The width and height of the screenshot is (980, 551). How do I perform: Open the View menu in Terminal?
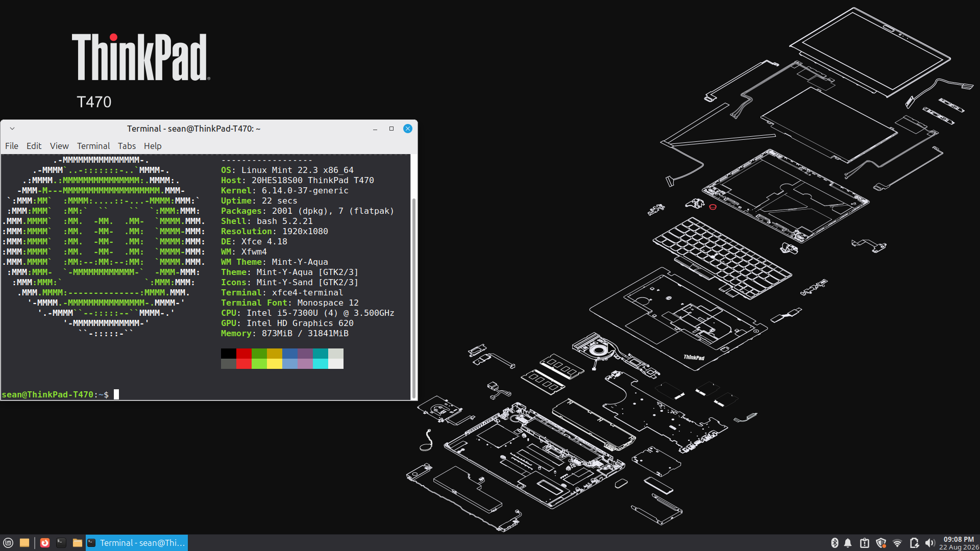[x=59, y=146]
